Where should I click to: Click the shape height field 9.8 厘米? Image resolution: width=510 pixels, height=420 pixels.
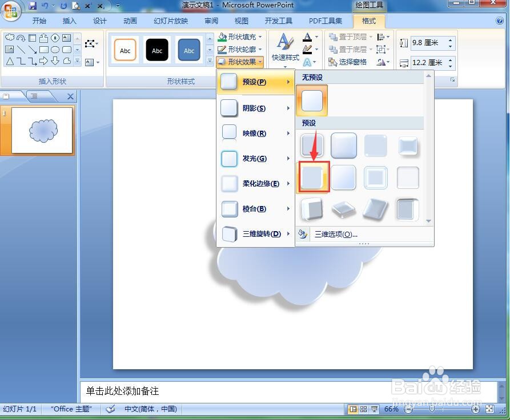coord(429,43)
